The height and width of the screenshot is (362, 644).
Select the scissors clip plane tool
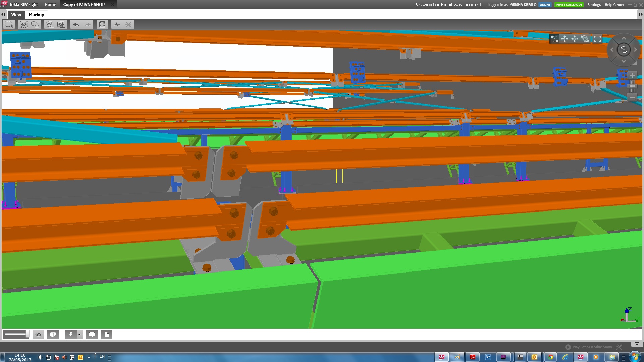pyautogui.click(x=117, y=24)
